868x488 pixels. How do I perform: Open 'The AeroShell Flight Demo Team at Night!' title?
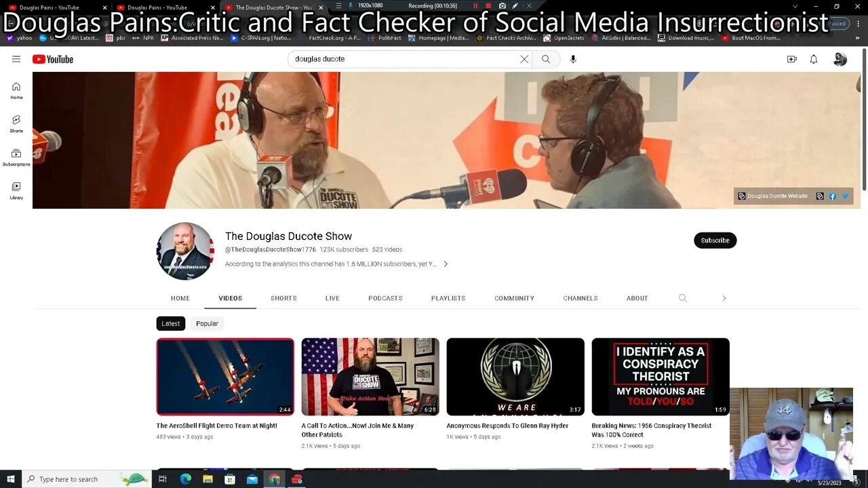tap(216, 426)
